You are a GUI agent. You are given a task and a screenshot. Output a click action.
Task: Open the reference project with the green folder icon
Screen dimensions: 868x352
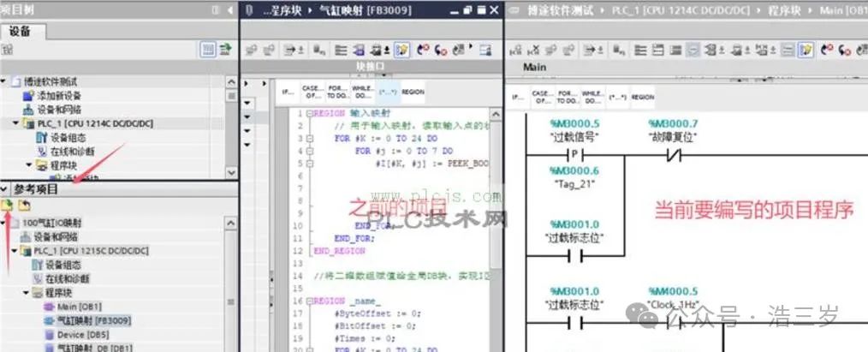pyautogui.click(x=8, y=206)
